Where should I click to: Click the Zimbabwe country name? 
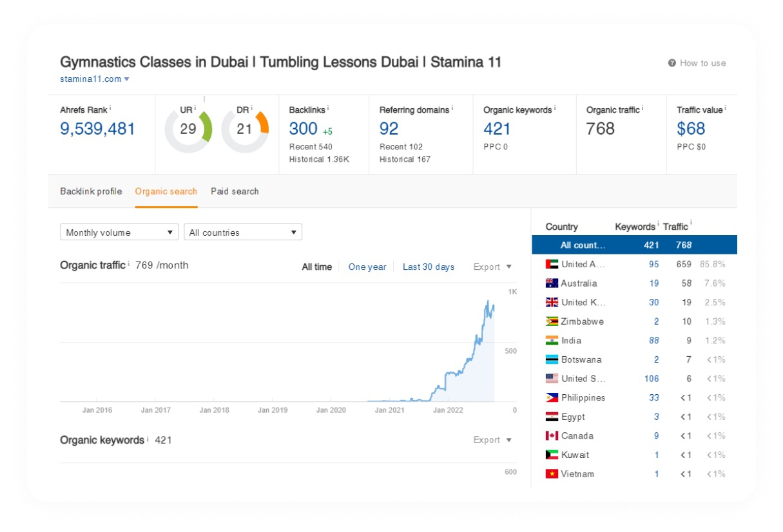pyautogui.click(x=583, y=321)
